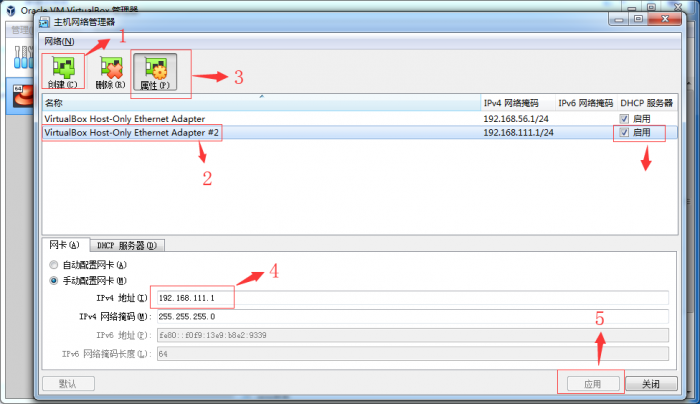Image resolution: width=700 pixels, height=404 pixels.
Task: Click the Close (关闭) button
Action: [651, 384]
